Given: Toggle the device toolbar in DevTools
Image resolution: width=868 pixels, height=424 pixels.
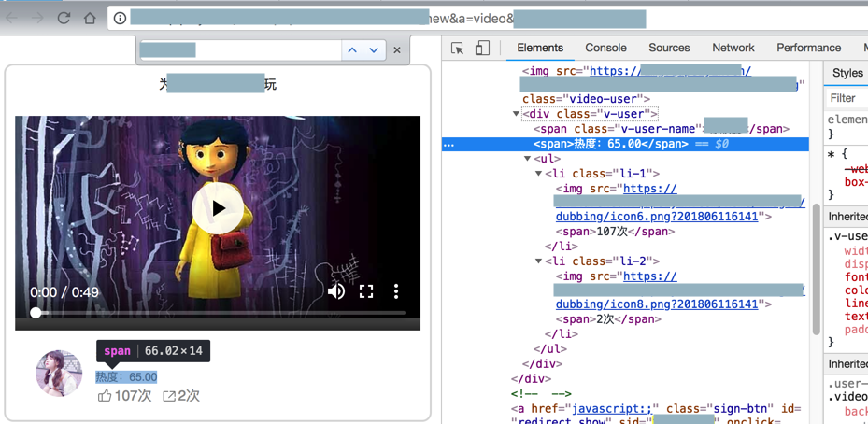Looking at the screenshot, I should [x=482, y=49].
